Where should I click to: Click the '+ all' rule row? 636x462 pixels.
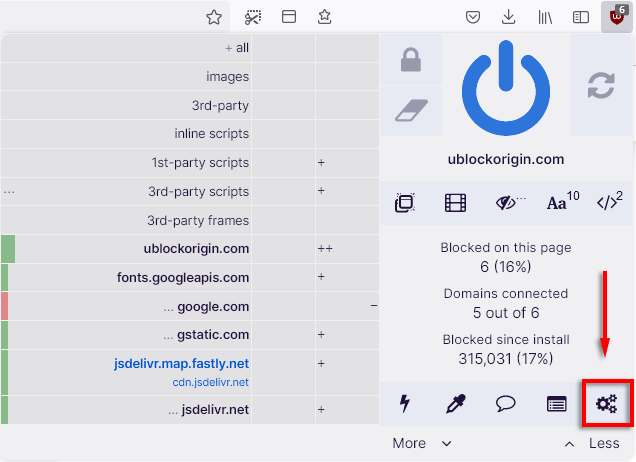pos(126,48)
